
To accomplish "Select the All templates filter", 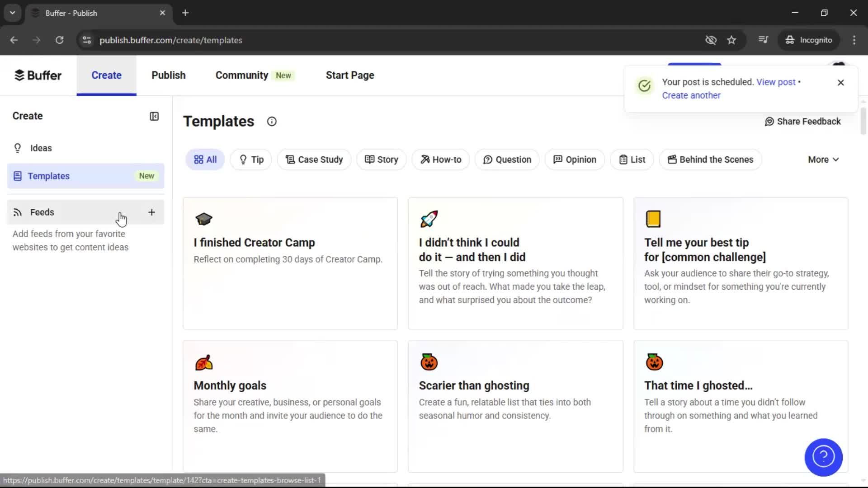I will [x=204, y=159].
